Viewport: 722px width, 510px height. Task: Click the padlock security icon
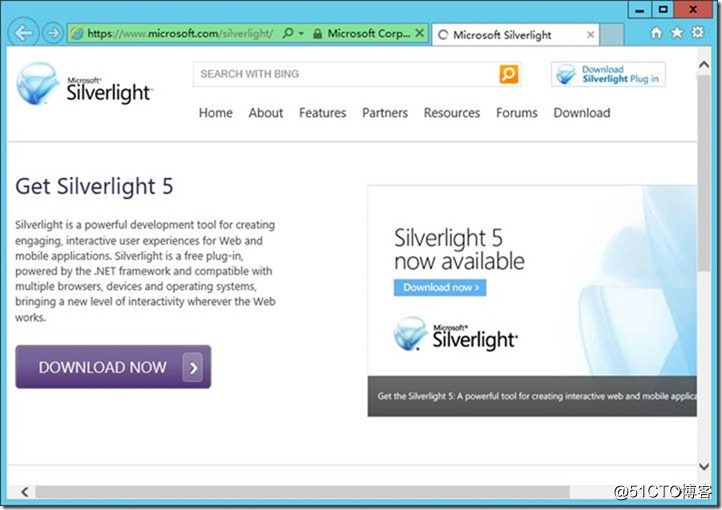pos(317,34)
